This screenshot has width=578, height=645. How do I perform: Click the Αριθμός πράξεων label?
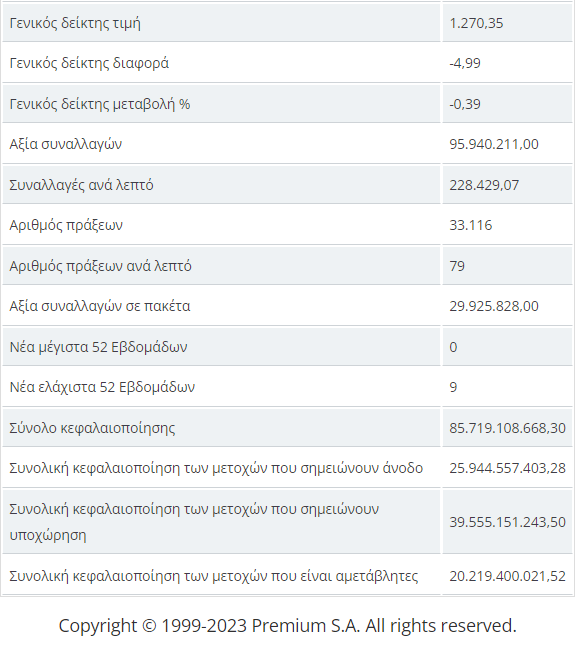coord(66,225)
